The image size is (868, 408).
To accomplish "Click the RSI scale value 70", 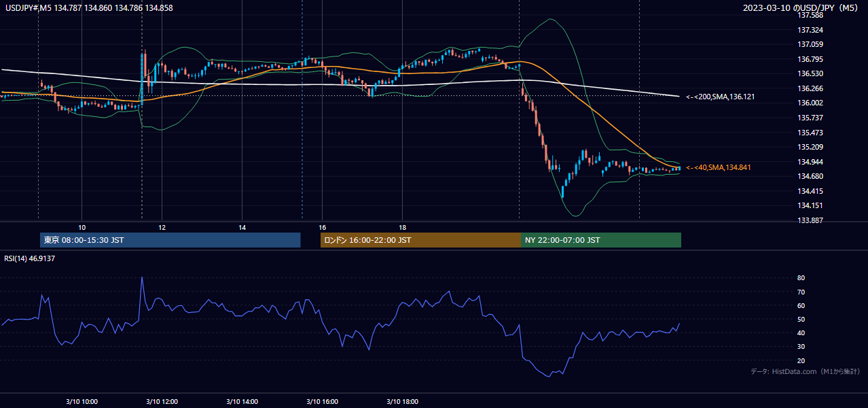I will [801, 292].
